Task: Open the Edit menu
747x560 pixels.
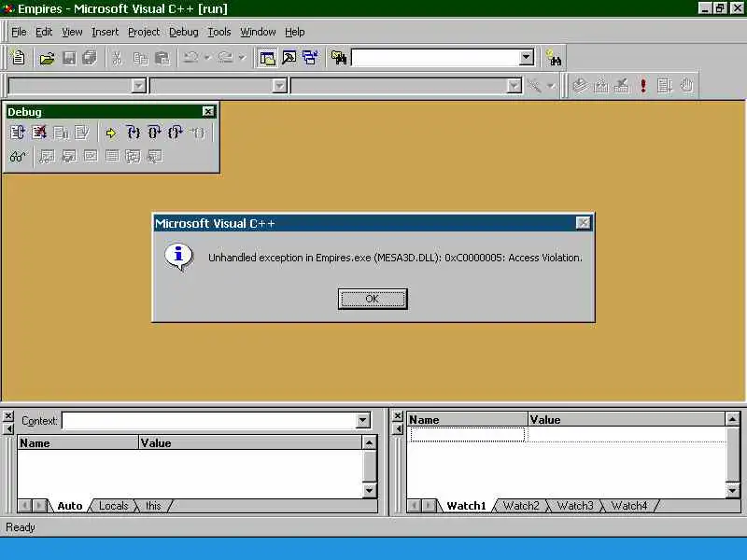Action: pyautogui.click(x=43, y=32)
